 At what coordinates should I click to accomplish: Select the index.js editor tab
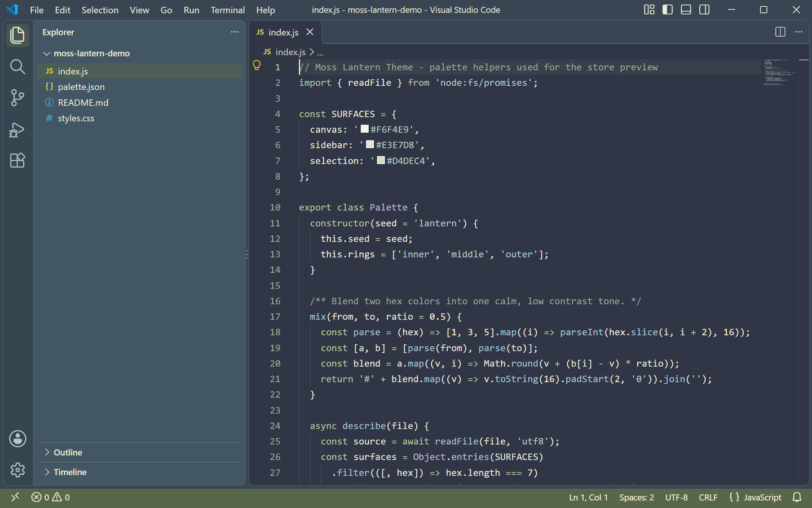tap(286, 32)
